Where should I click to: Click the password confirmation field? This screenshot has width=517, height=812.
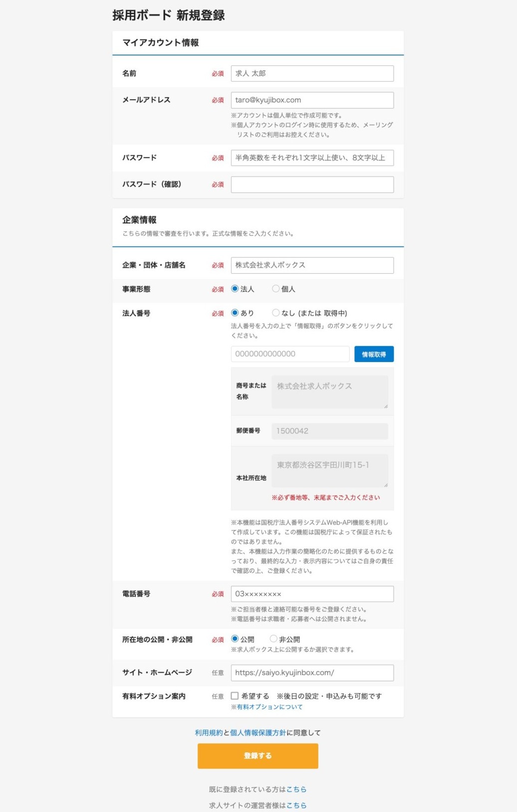[312, 185]
